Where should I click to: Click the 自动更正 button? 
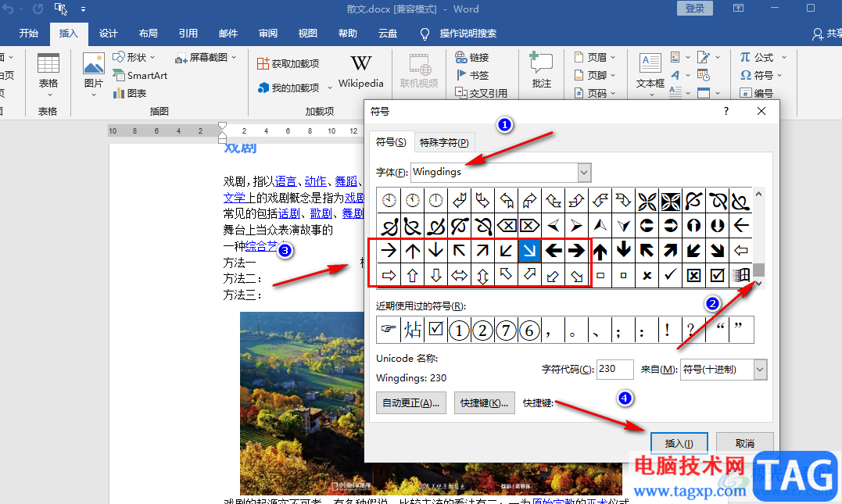pyautogui.click(x=410, y=403)
